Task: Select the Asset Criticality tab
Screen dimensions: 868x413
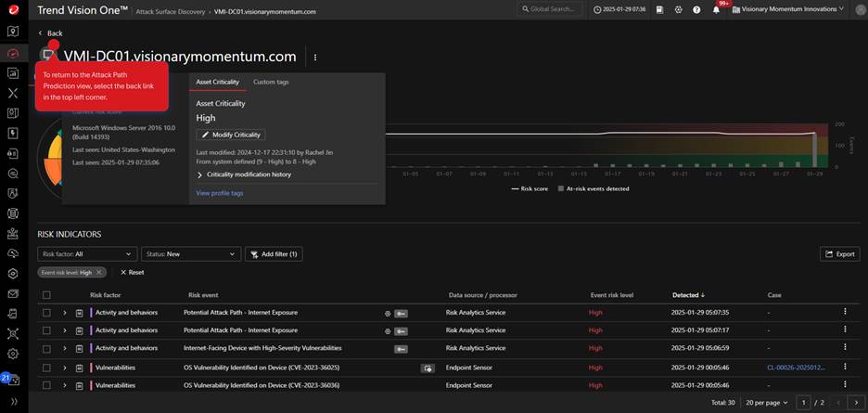Action: point(218,82)
